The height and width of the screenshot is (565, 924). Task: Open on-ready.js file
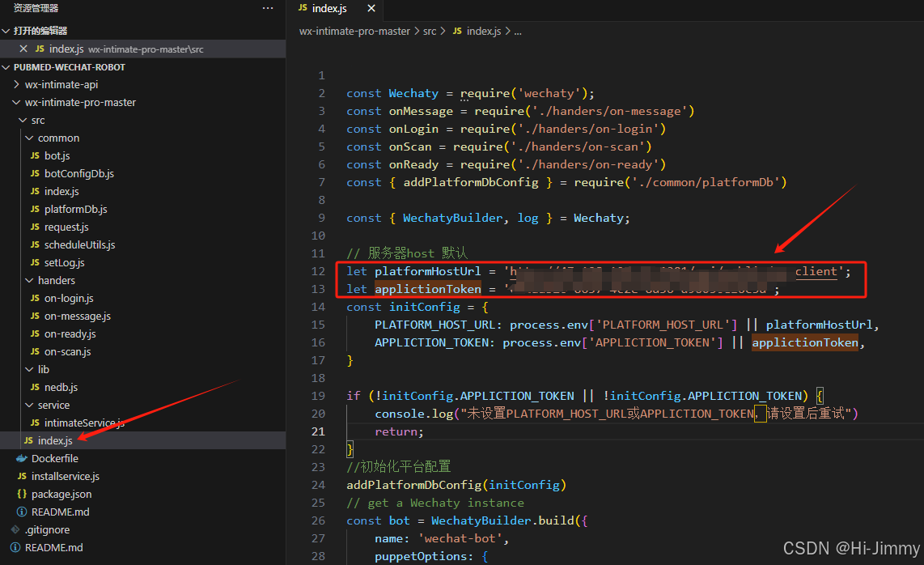pyautogui.click(x=70, y=333)
